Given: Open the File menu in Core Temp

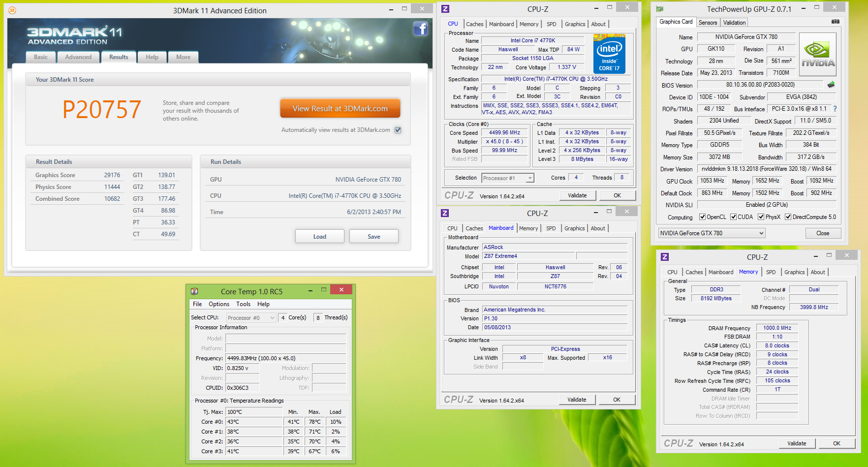Looking at the screenshot, I should (197, 304).
